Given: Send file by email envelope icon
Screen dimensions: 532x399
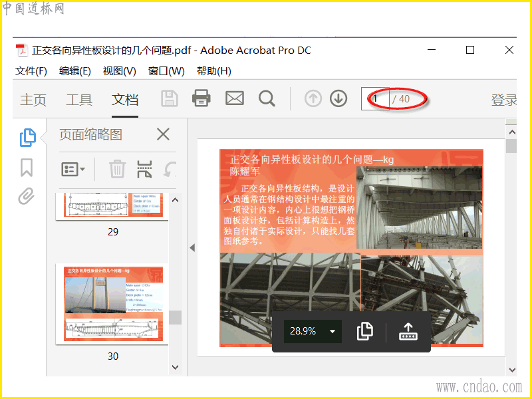Looking at the screenshot, I should (x=235, y=98).
